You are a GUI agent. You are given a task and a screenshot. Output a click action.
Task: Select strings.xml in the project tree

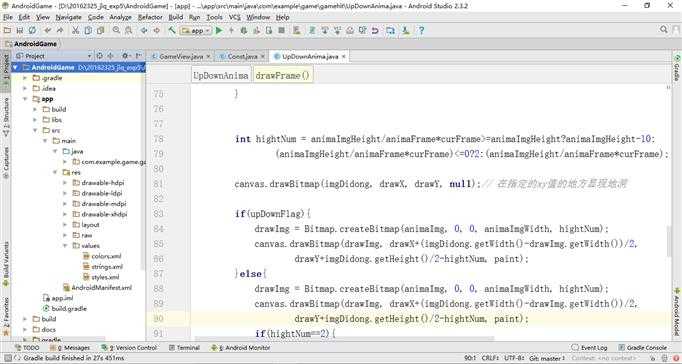point(103,267)
